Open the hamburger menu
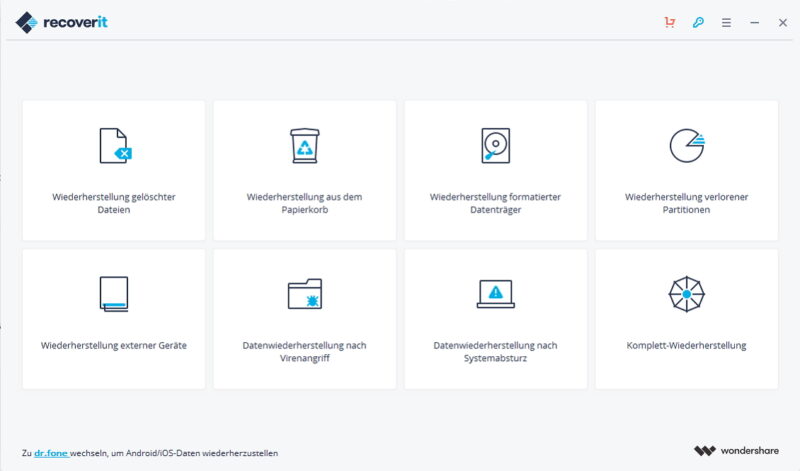The height and width of the screenshot is (471, 800). click(726, 22)
